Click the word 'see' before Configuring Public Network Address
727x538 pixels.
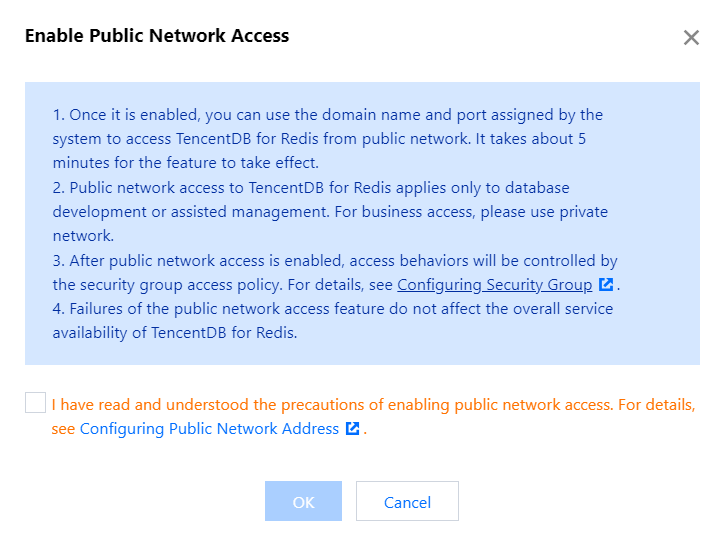point(64,429)
